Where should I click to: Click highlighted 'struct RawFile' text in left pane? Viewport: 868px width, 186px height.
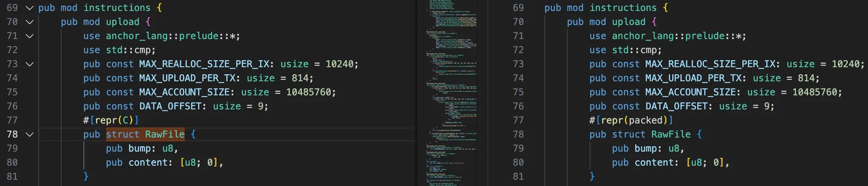(x=145, y=135)
